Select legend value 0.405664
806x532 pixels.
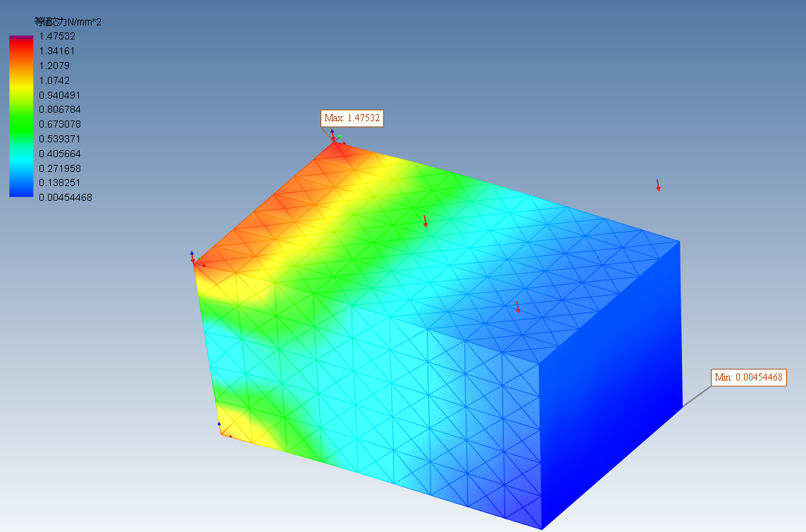click(60, 154)
